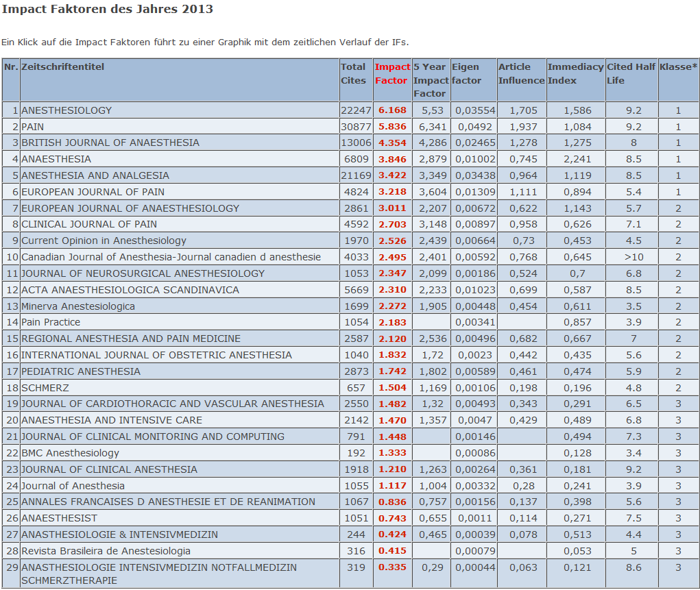Click the red Impact Factor column header

pyautogui.click(x=392, y=74)
